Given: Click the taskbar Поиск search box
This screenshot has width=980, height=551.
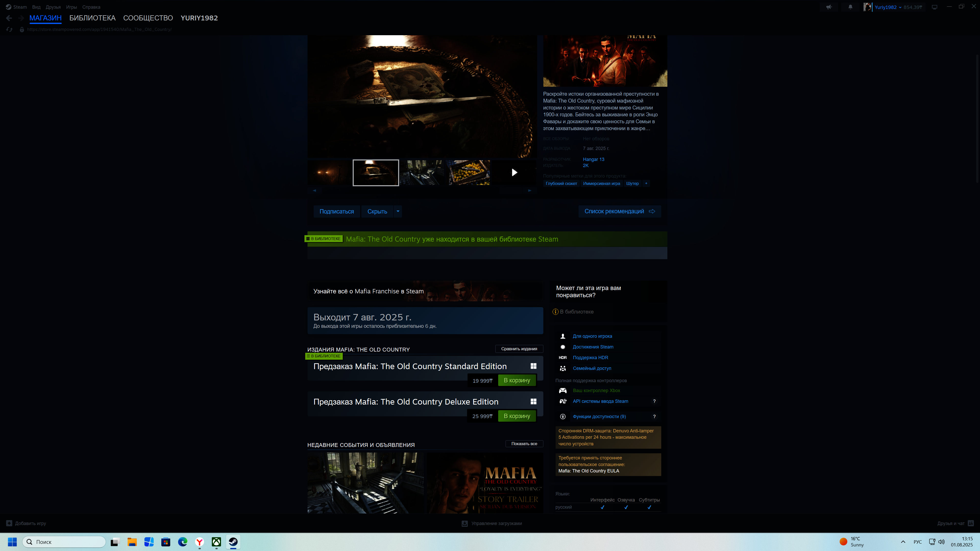Looking at the screenshot, I should (64, 542).
